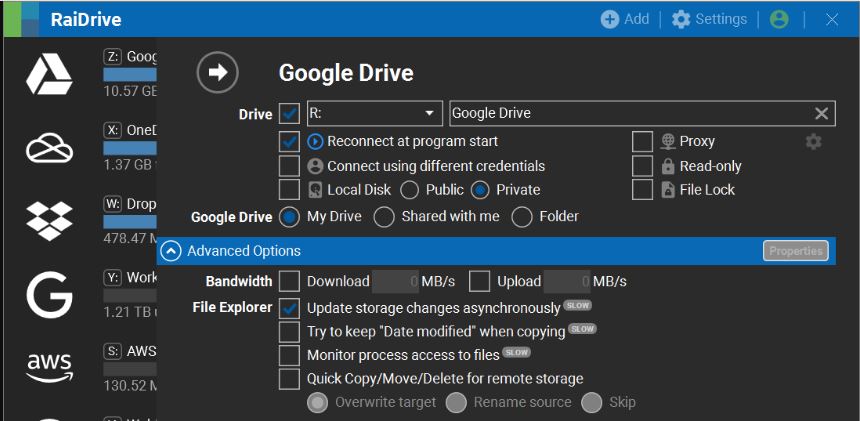Select the My Drive radio button
Viewport: 860px width, 421px height.
[x=289, y=217]
